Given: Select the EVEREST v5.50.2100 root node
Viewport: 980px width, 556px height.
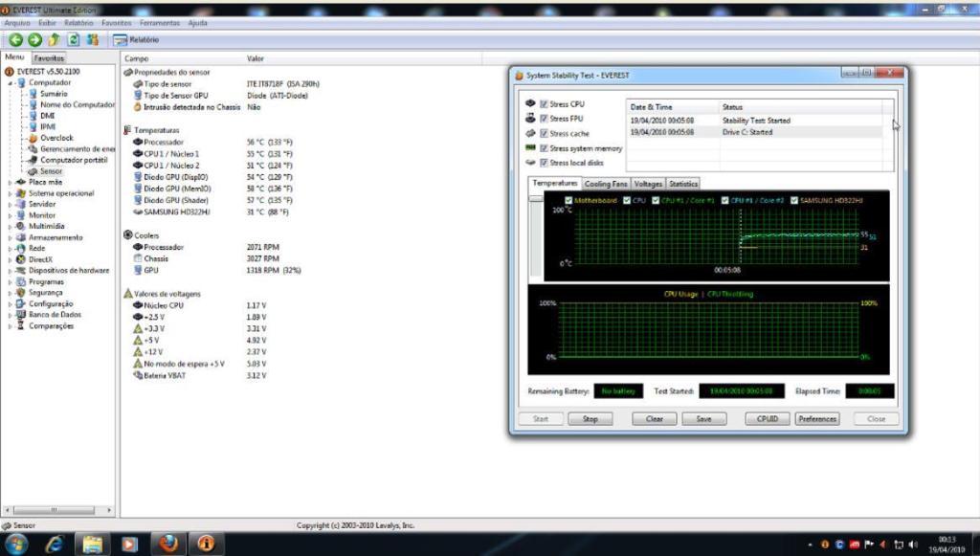Looking at the screenshot, I should pos(48,71).
